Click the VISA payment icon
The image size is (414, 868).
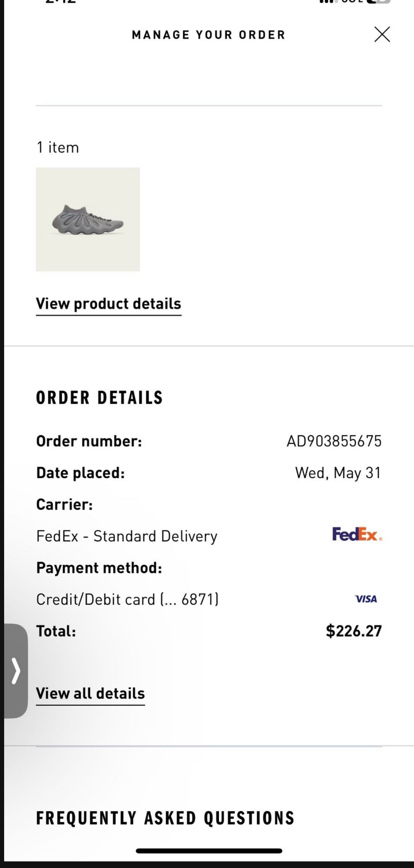[366, 599]
